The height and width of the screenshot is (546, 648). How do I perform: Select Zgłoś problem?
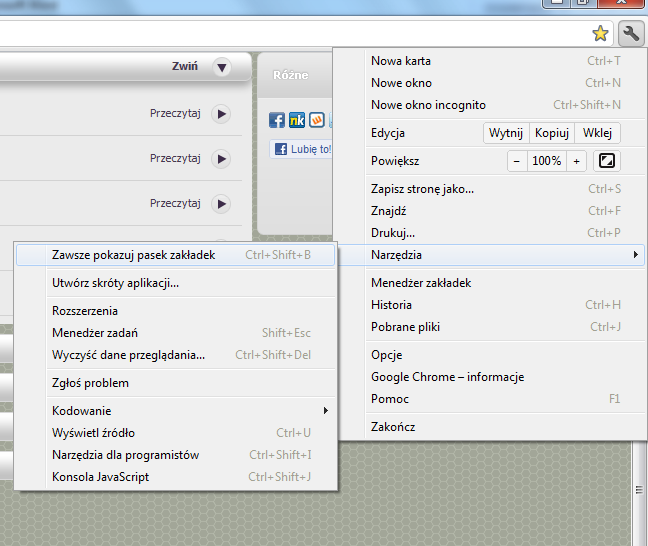click(175, 383)
